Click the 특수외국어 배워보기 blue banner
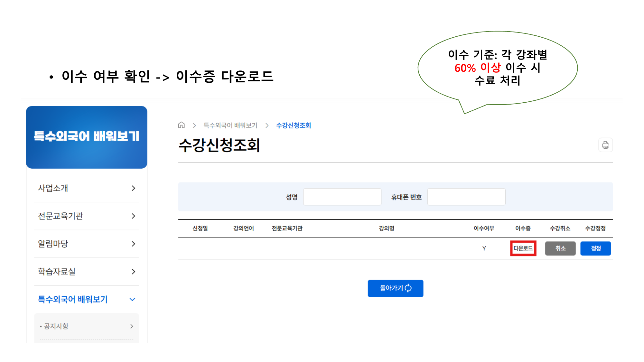 87,137
